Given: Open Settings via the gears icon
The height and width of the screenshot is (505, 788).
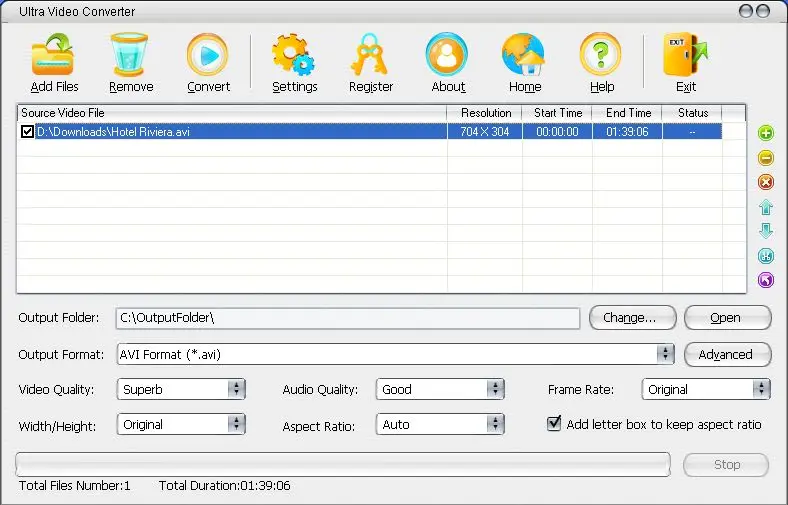Looking at the screenshot, I should (x=293, y=54).
